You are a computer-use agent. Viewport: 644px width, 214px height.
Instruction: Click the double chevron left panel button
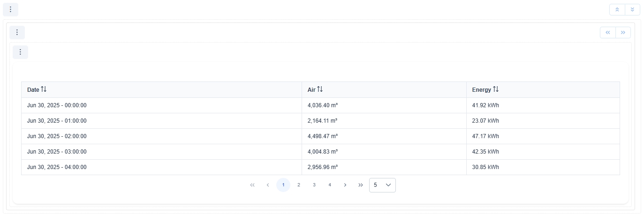(607, 32)
